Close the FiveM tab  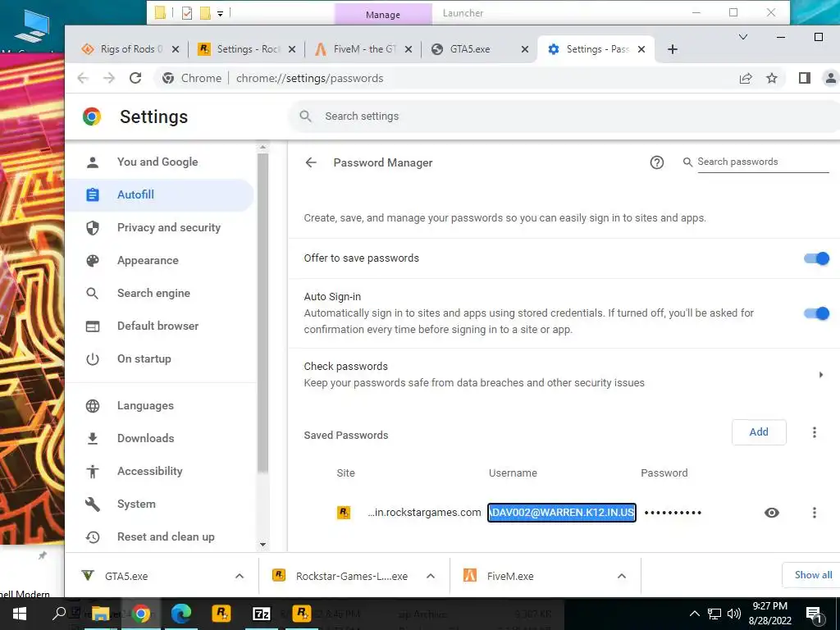[409, 49]
